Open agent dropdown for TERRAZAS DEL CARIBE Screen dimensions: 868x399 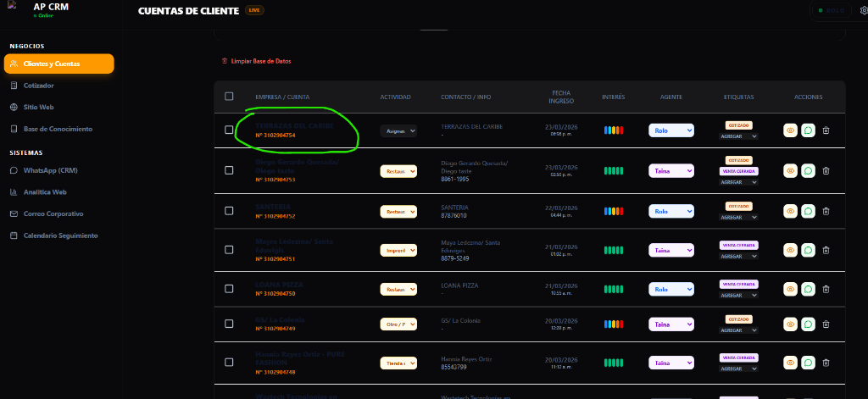pos(671,130)
